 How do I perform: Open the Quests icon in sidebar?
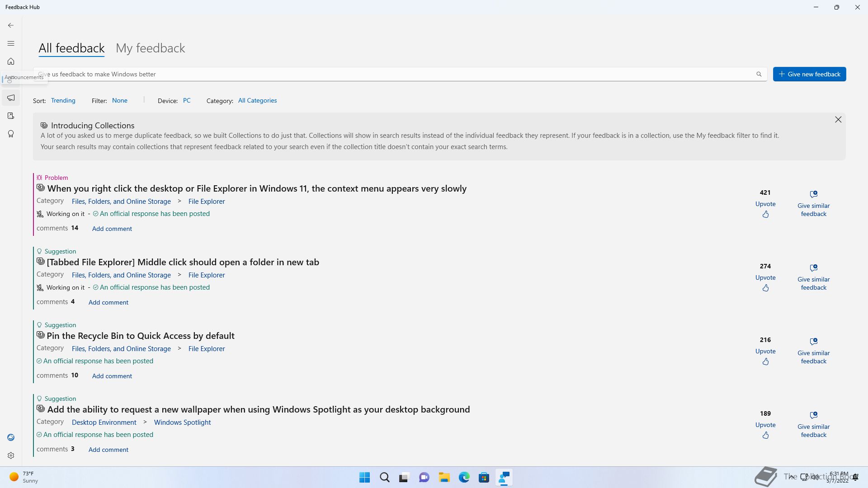(x=11, y=116)
